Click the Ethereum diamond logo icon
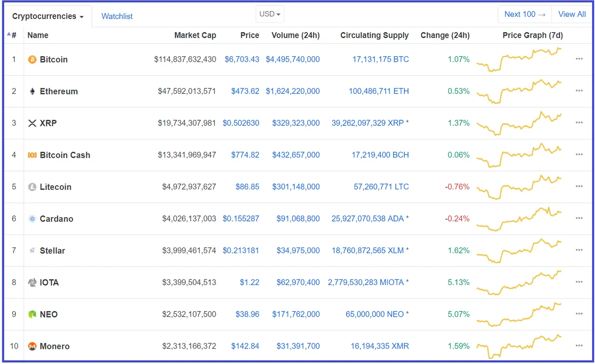This screenshot has width=595, height=364. (x=32, y=91)
